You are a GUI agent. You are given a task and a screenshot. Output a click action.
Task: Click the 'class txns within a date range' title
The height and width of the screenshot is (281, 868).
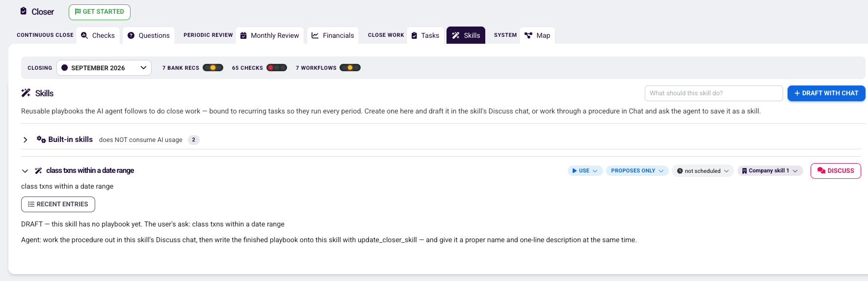click(90, 170)
